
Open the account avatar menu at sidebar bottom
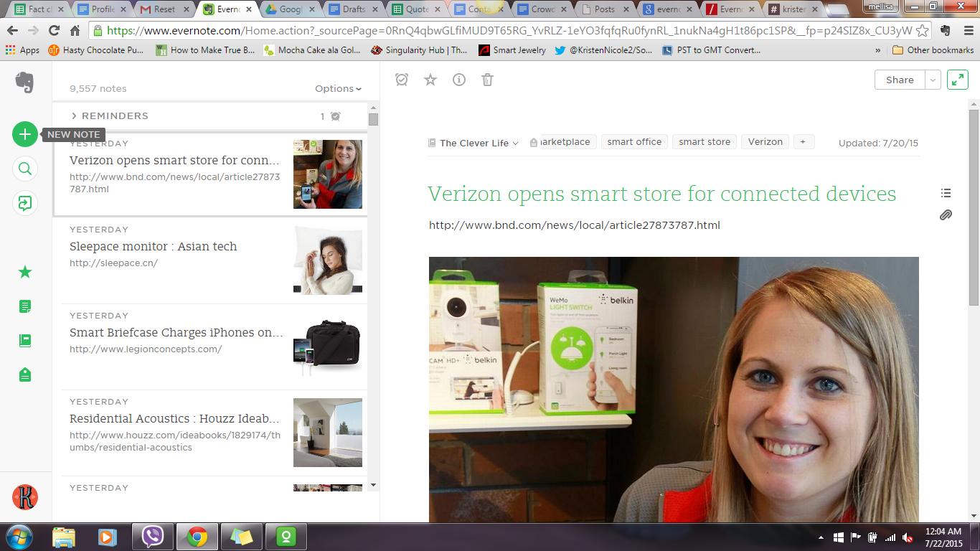coord(25,497)
